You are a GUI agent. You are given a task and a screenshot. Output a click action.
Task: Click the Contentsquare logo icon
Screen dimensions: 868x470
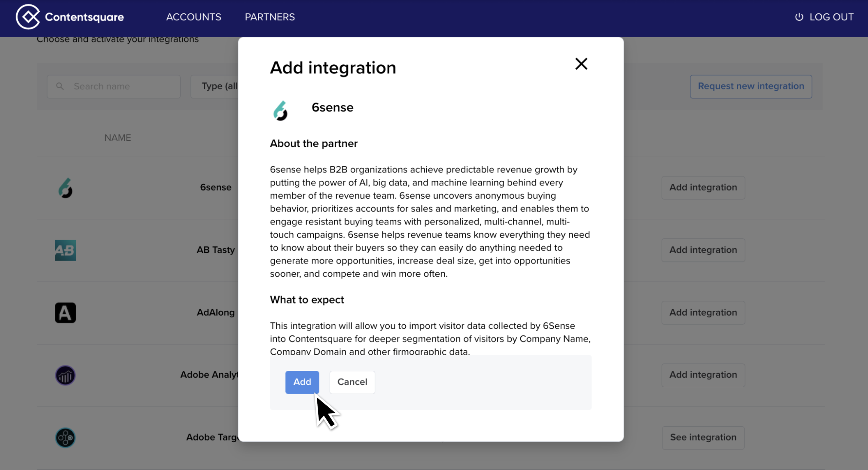(27, 17)
